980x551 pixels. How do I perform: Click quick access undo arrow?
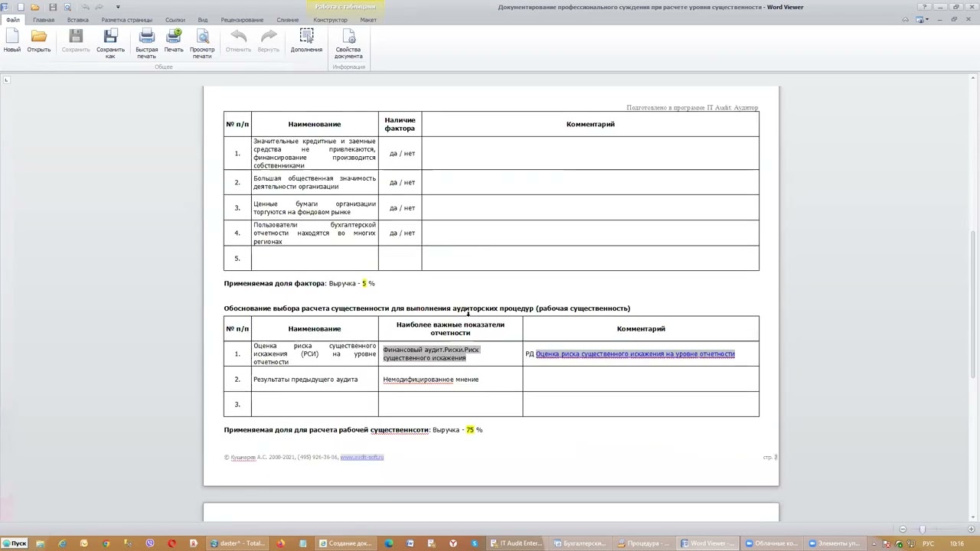(85, 7)
